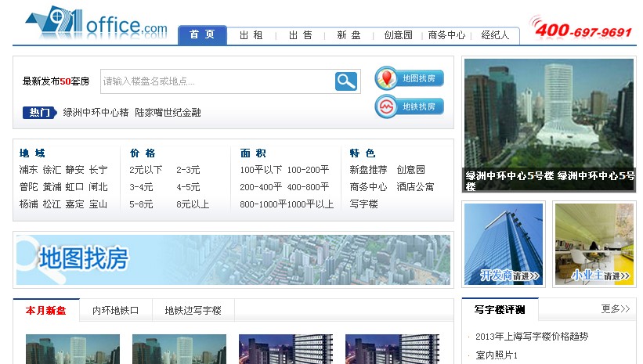Click the 911office.com logo
The width and height of the screenshot is (643, 364).
pyautogui.click(x=96, y=24)
